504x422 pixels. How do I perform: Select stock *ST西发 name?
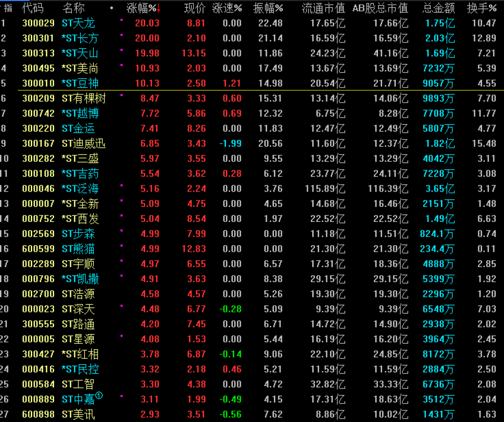[x=80, y=219]
